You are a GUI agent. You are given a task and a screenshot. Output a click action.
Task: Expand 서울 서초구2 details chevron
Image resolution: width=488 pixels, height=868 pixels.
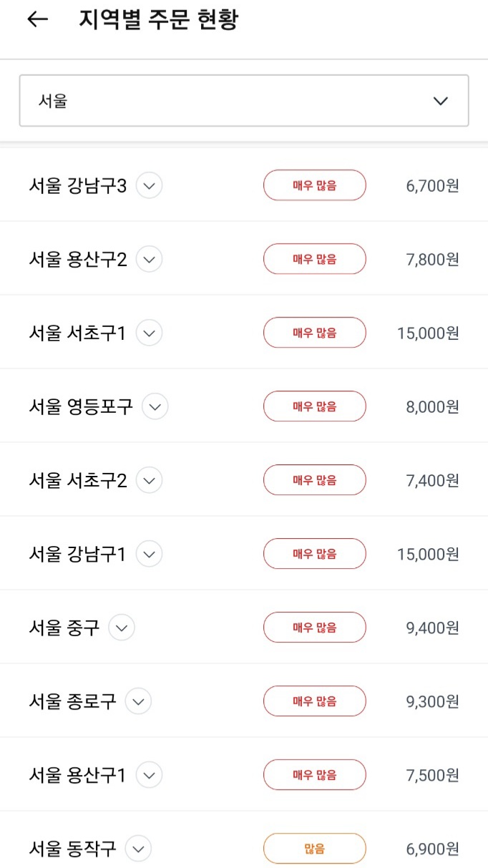point(150,480)
